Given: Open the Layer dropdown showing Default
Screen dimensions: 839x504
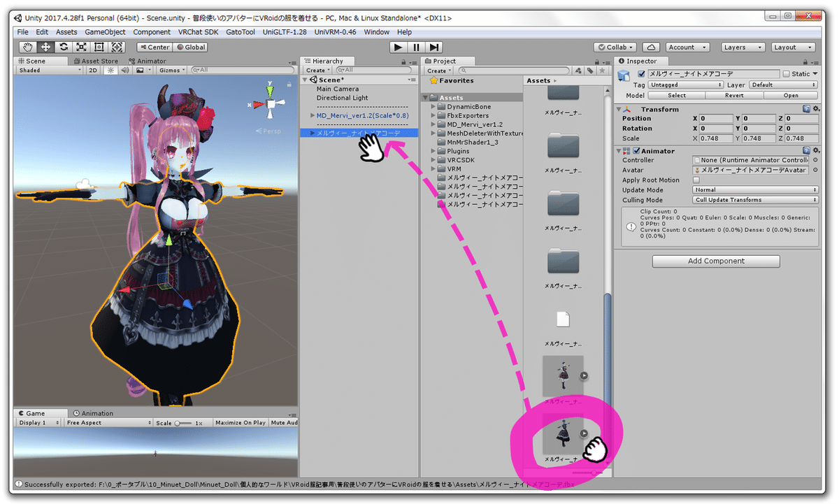Looking at the screenshot, I should [784, 85].
